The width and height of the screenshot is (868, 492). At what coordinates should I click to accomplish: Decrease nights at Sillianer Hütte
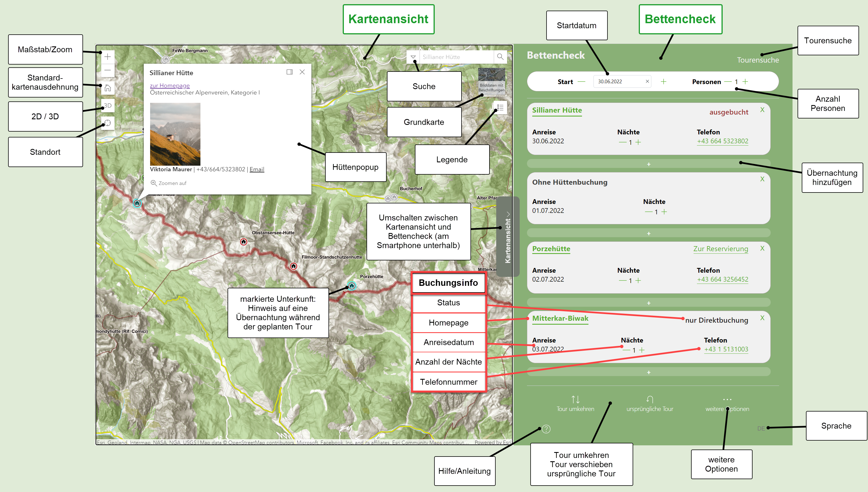[623, 142]
